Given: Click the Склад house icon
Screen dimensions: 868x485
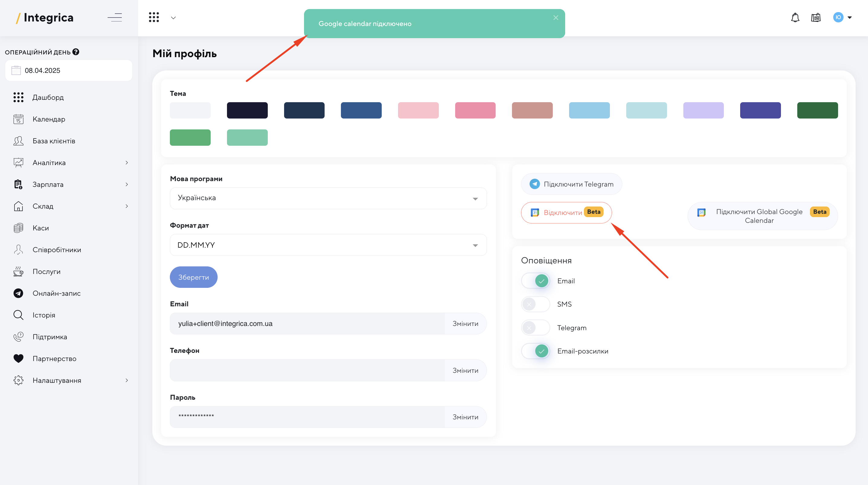Looking at the screenshot, I should [18, 206].
